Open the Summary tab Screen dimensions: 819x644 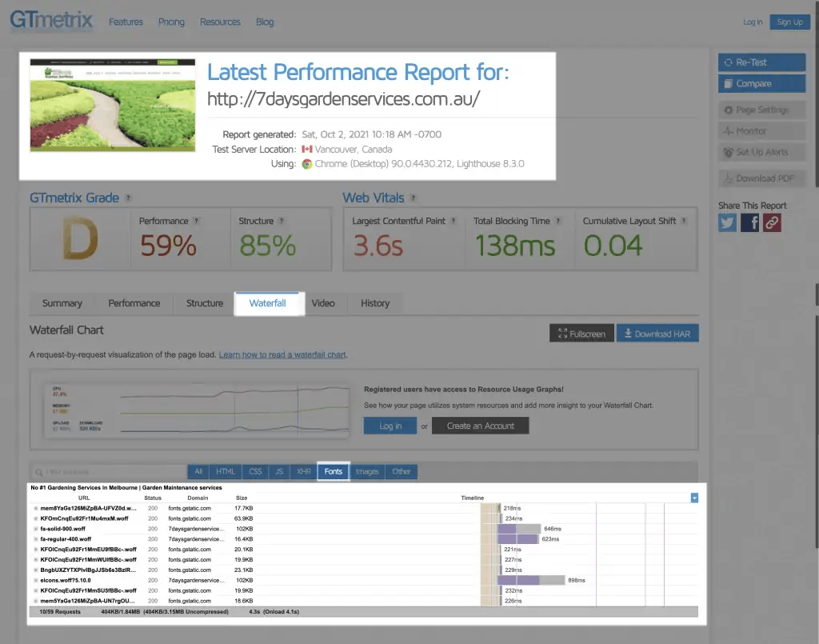(62, 303)
